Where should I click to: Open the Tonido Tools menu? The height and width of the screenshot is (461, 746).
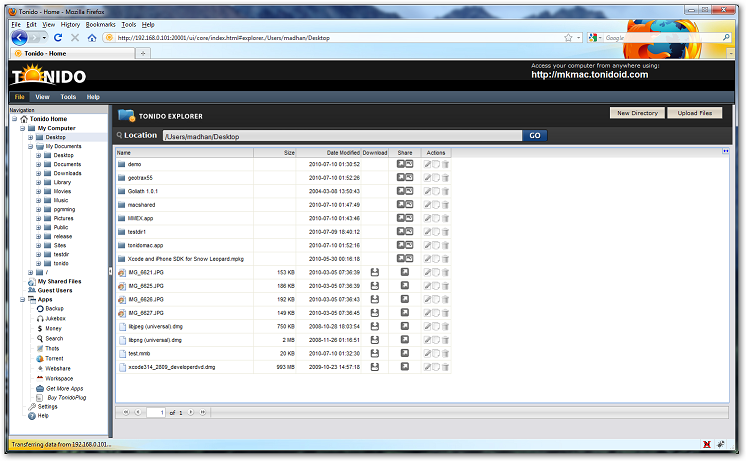68,97
